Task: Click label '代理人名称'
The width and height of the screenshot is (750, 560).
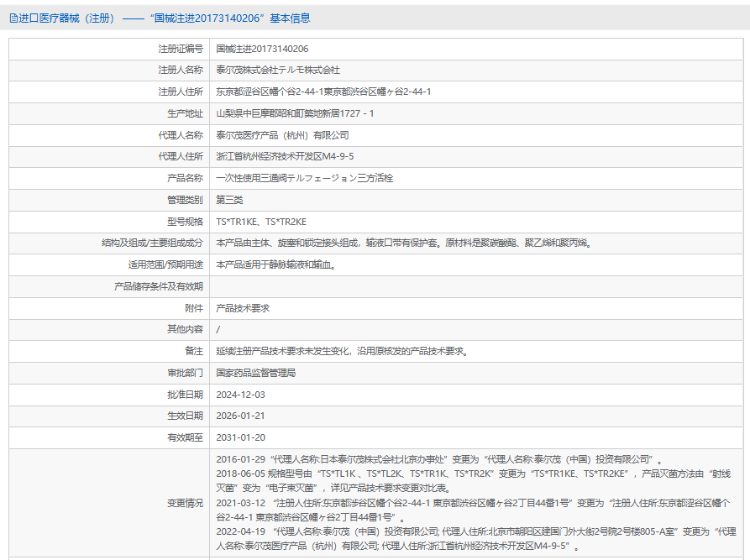Action: click(x=181, y=135)
